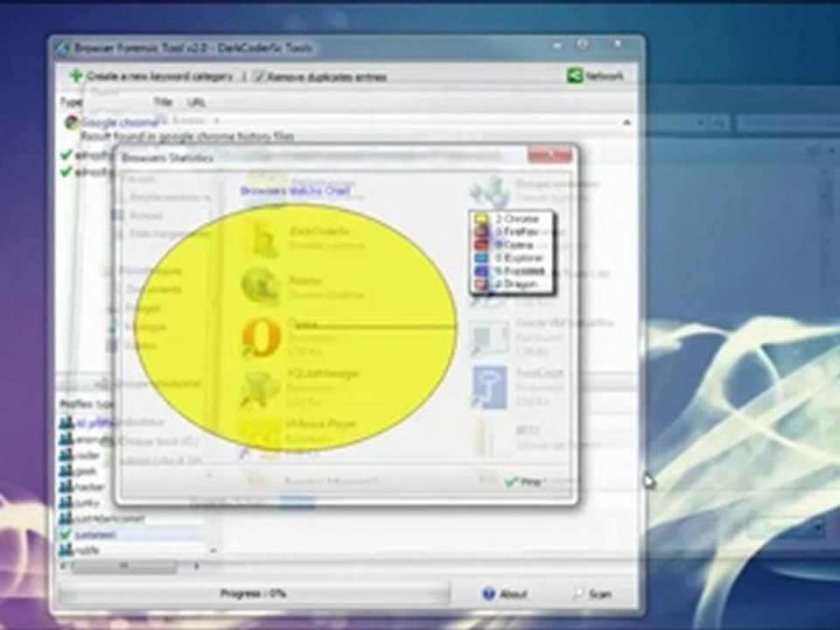Click the yellow pie chart
Viewport: 840px width, 630px height.
pos(295,327)
